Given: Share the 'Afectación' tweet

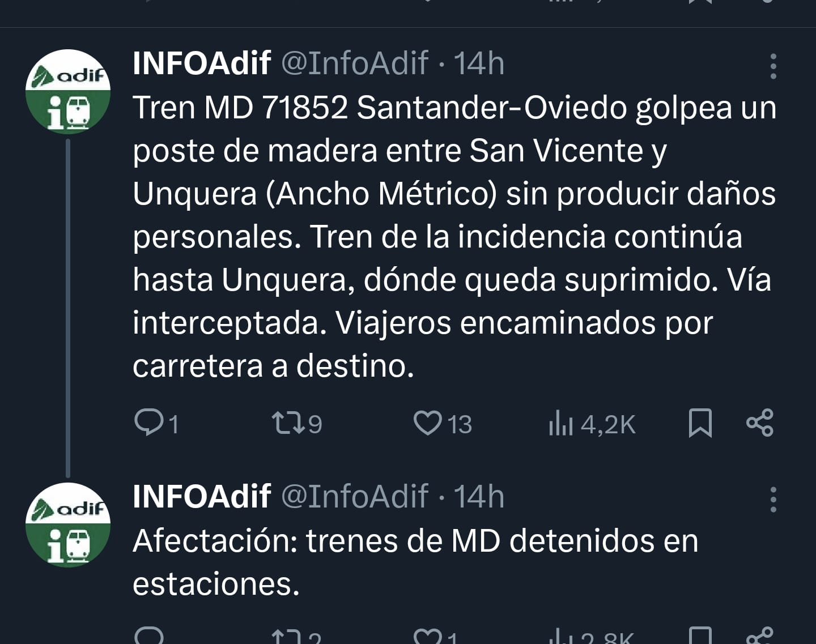Looking at the screenshot, I should point(759,636).
